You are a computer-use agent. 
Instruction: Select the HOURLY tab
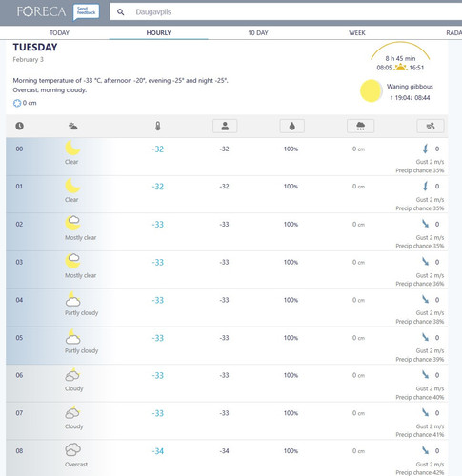point(158,33)
